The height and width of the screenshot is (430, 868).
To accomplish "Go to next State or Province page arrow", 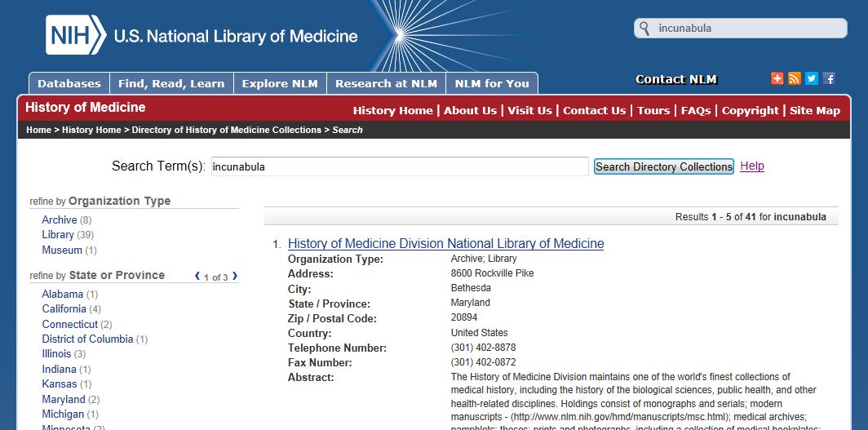I will coord(235,276).
